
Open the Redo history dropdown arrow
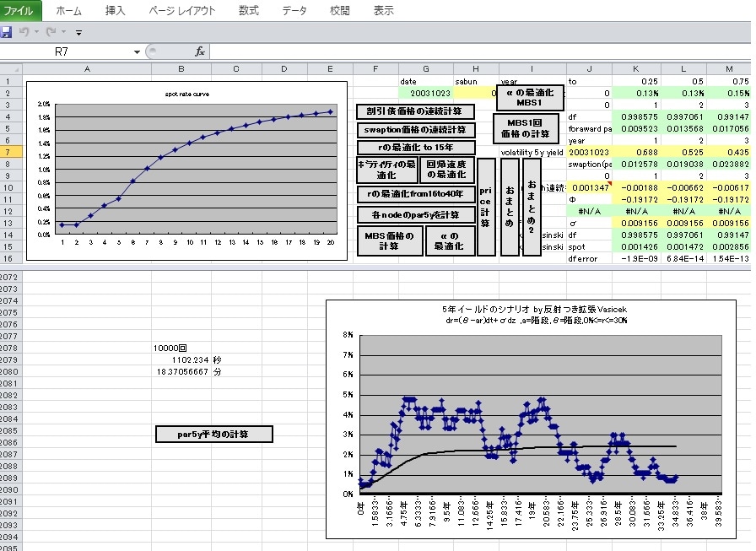[63, 32]
